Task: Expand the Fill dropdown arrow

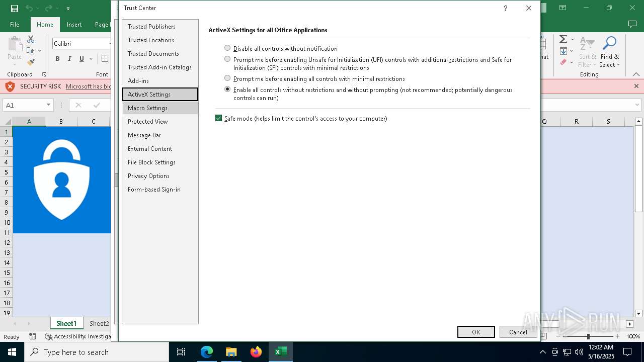Action: (x=573, y=51)
